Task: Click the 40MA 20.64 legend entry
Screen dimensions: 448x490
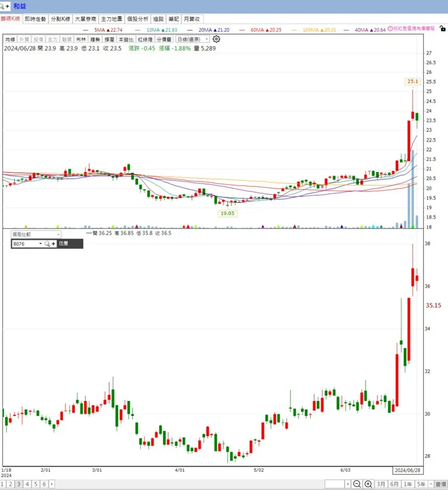Action: (364, 30)
